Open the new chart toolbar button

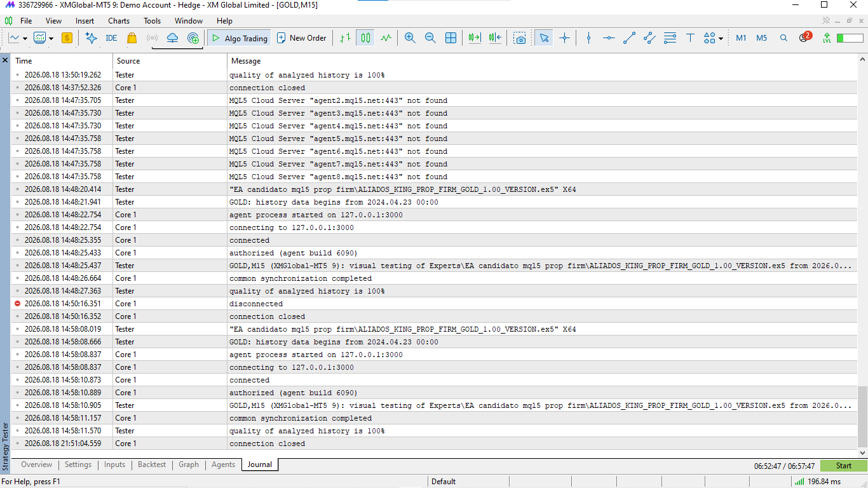click(x=14, y=38)
